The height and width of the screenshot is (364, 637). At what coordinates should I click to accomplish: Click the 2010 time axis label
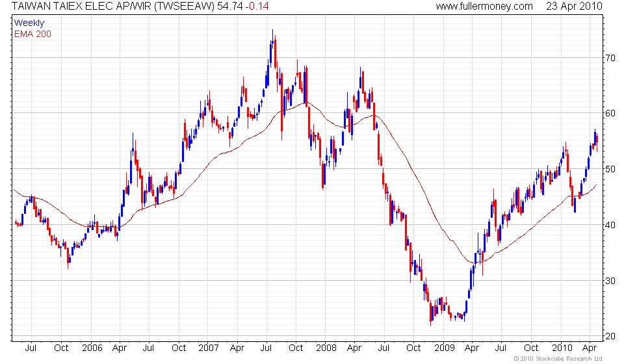pyautogui.click(x=562, y=348)
